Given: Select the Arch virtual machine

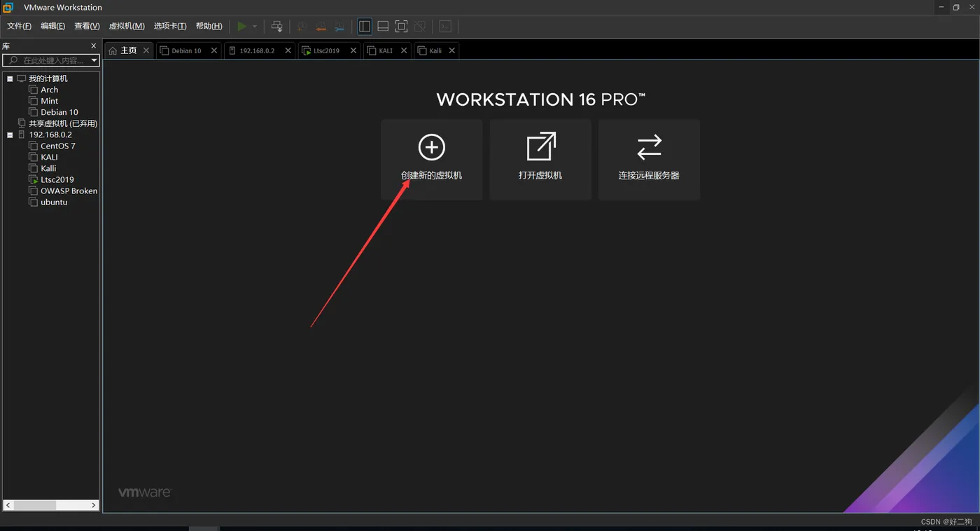Looking at the screenshot, I should (x=49, y=90).
